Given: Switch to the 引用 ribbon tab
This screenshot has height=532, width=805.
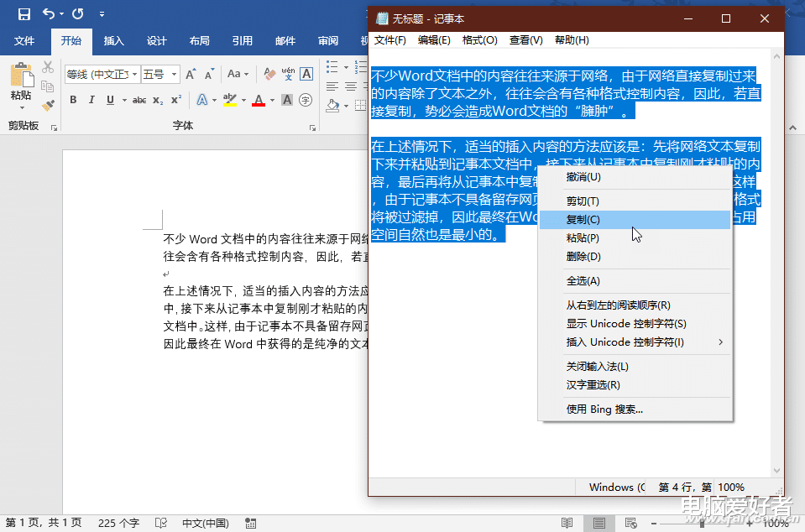Looking at the screenshot, I should point(243,41).
